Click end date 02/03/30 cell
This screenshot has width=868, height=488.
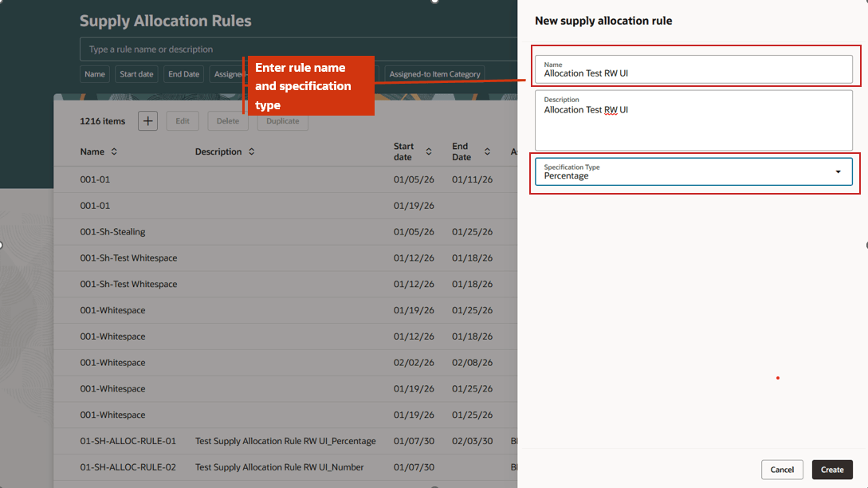coord(472,441)
